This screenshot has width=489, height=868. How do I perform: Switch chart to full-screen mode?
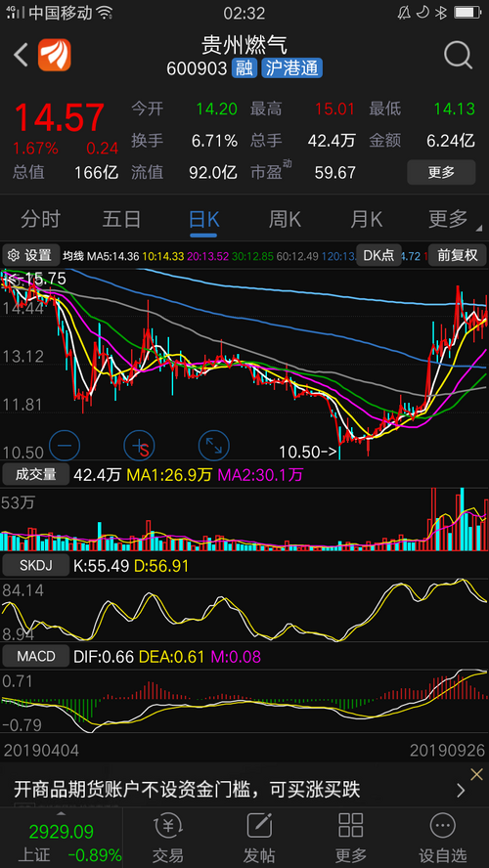214,446
